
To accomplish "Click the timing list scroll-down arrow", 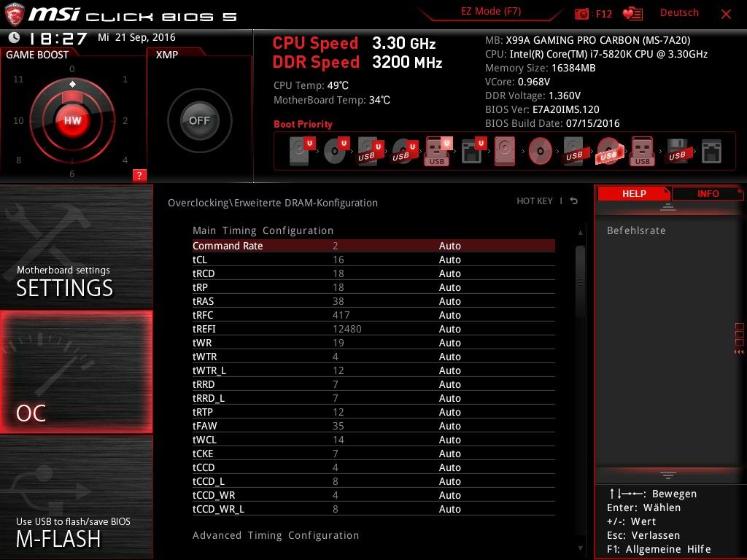I will coord(580,548).
